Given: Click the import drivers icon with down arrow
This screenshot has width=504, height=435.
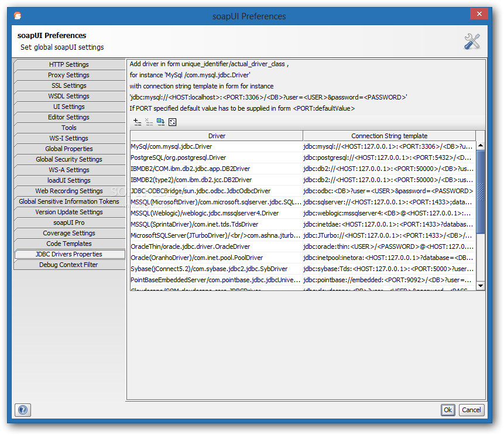Looking at the screenshot, I should (160, 122).
